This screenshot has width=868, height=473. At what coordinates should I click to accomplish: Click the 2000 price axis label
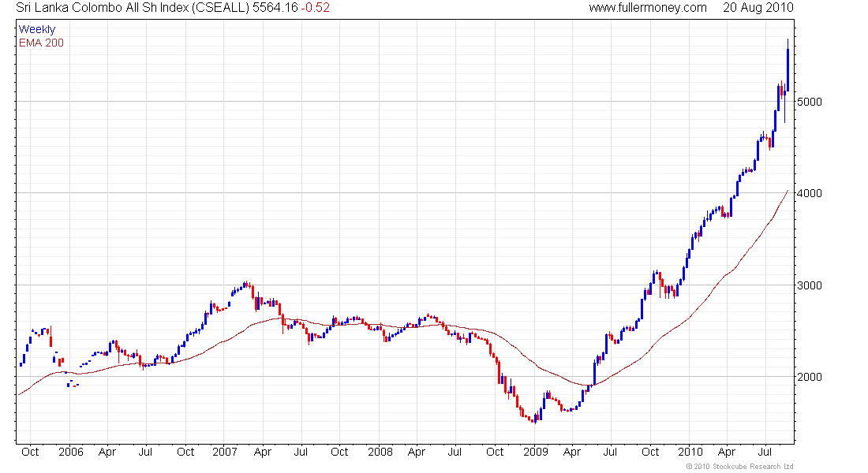tap(810, 378)
